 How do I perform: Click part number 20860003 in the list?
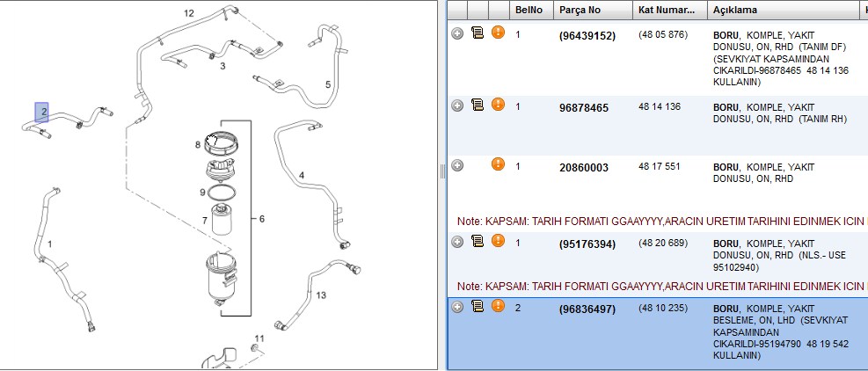point(583,167)
